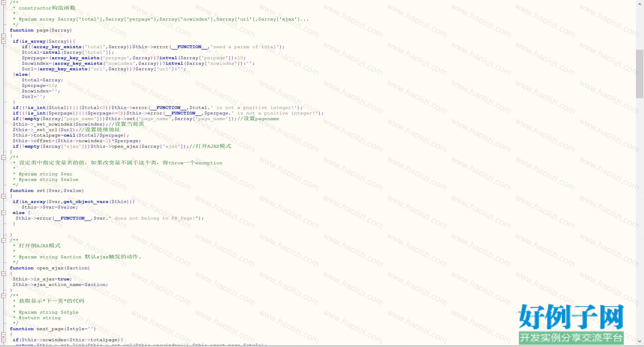644x347 pixels.
Task: Click the vertical scrollbar down arrow
Action: pyautogui.click(x=640, y=341)
